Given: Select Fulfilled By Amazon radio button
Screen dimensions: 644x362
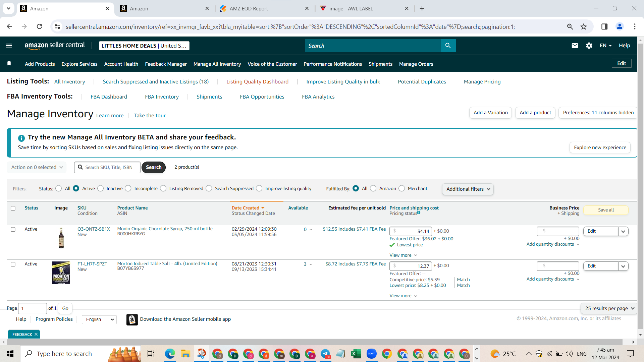Looking at the screenshot, I should point(373,188).
